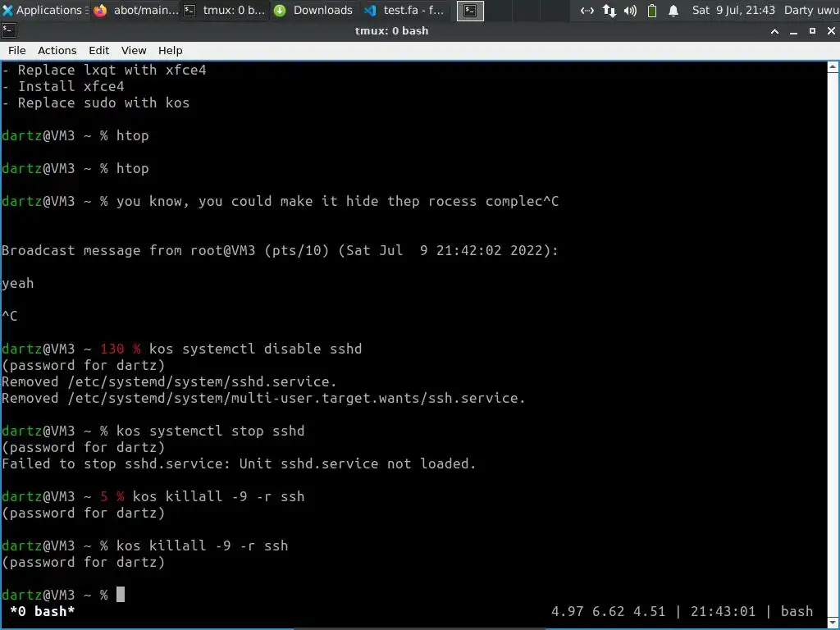Click the terminal cursor at the last prompt
The image size is (840, 630).
coord(121,595)
